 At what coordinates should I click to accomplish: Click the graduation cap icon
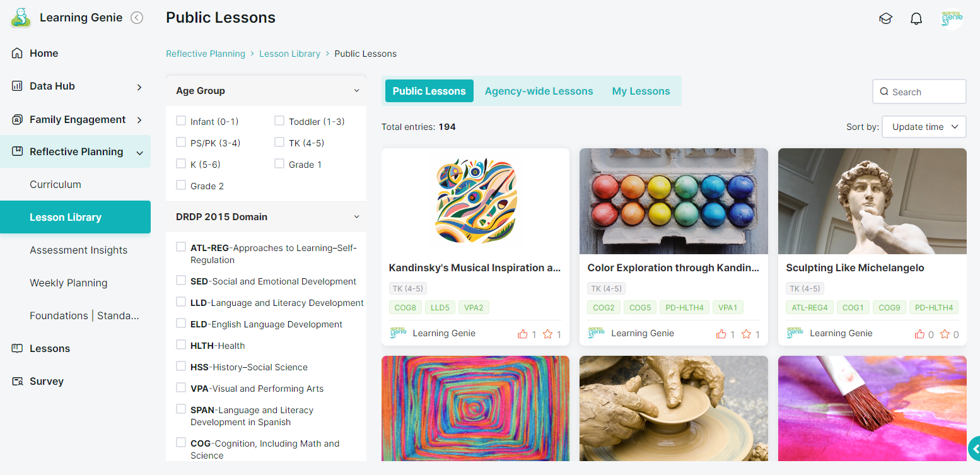[x=885, y=19]
